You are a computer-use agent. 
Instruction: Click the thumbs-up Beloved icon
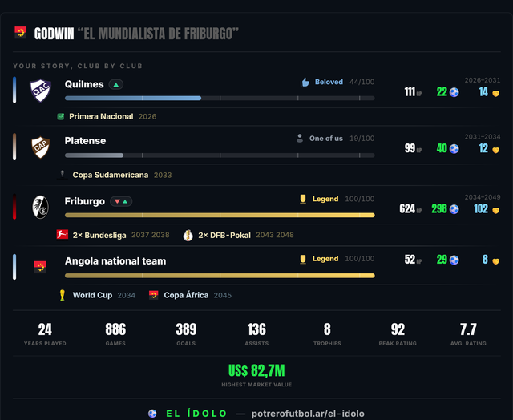305,82
